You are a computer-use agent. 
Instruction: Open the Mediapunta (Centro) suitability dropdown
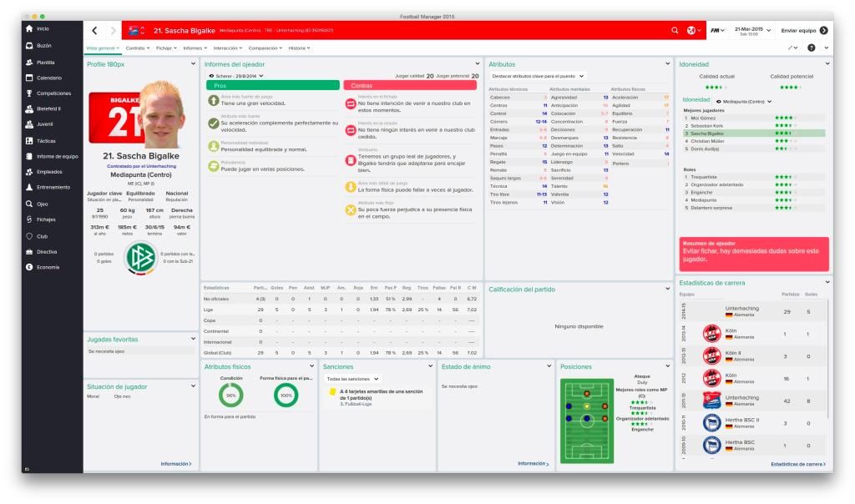tap(744, 102)
